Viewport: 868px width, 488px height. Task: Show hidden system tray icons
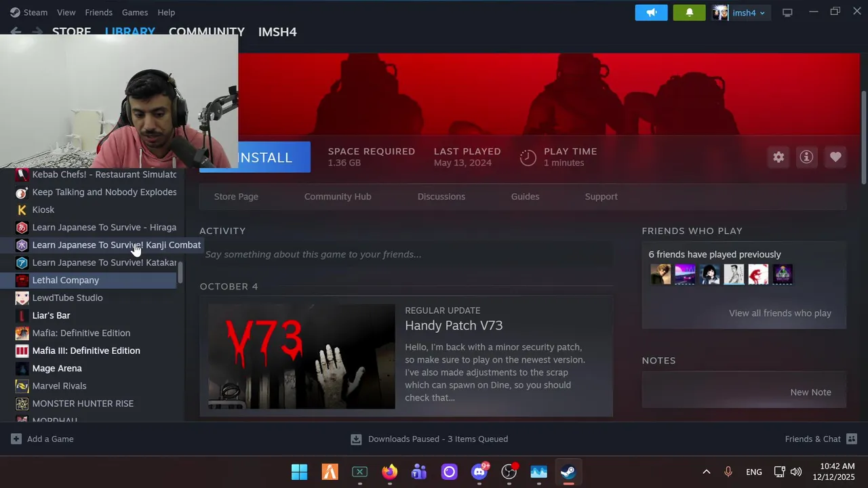706,472
